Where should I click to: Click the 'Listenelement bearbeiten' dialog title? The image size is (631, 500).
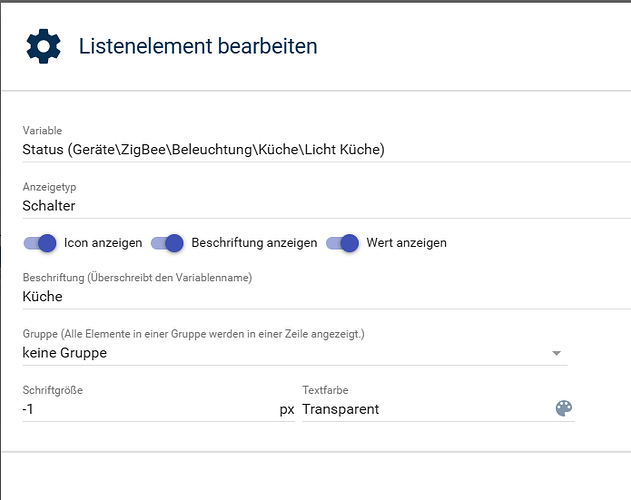(198, 46)
